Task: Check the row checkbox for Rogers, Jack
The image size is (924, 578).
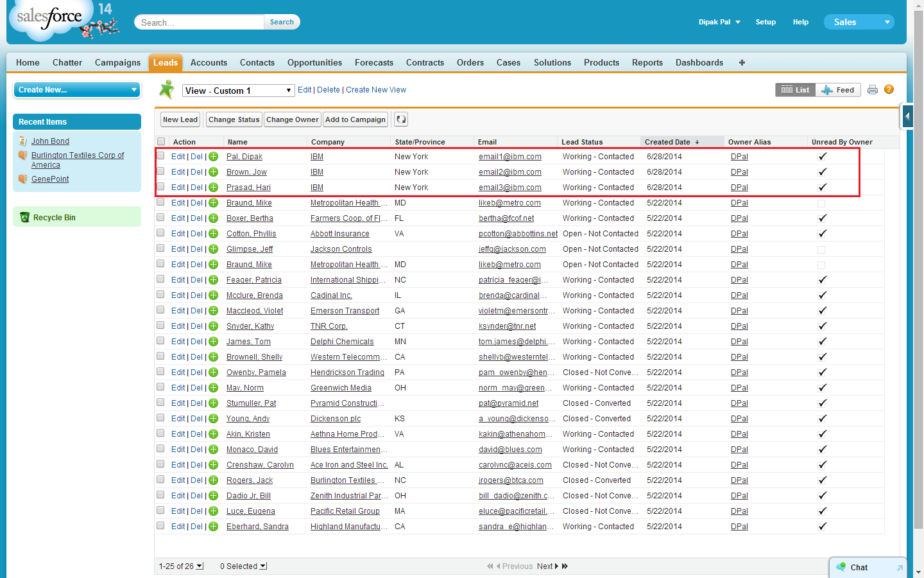Action: click(161, 480)
